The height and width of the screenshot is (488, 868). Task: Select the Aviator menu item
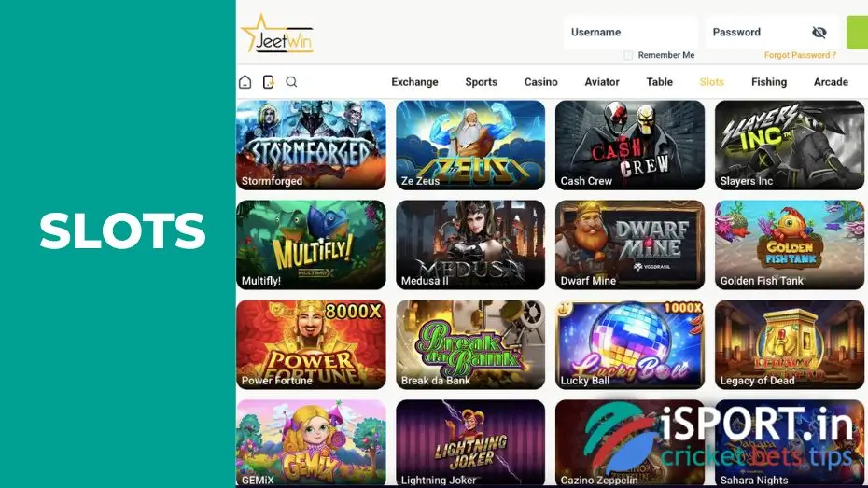[602, 82]
